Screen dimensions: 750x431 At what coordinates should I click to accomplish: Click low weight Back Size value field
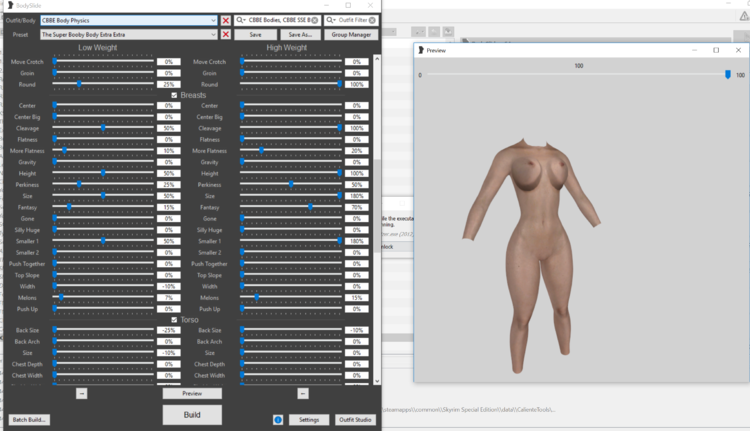pyautogui.click(x=169, y=330)
